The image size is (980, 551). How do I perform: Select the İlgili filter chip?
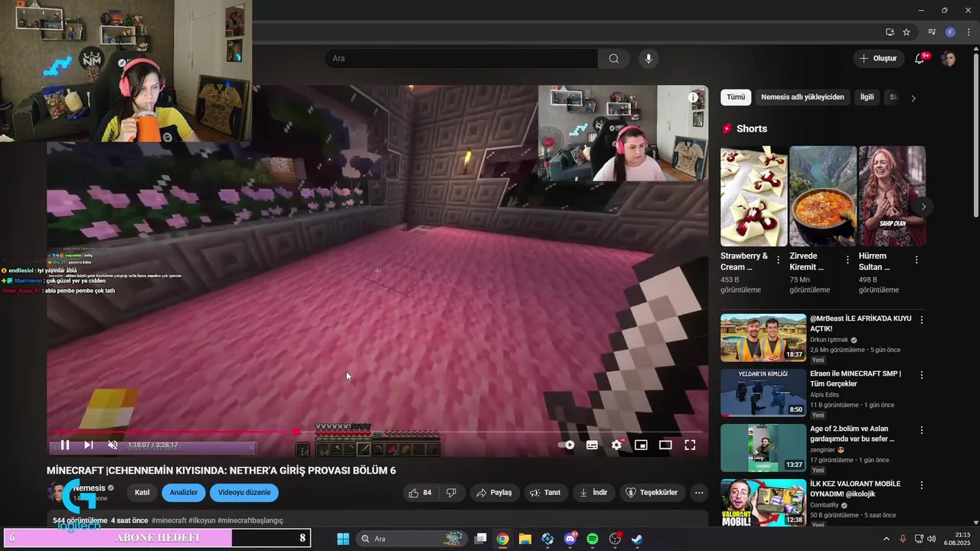[x=867, y=97]
